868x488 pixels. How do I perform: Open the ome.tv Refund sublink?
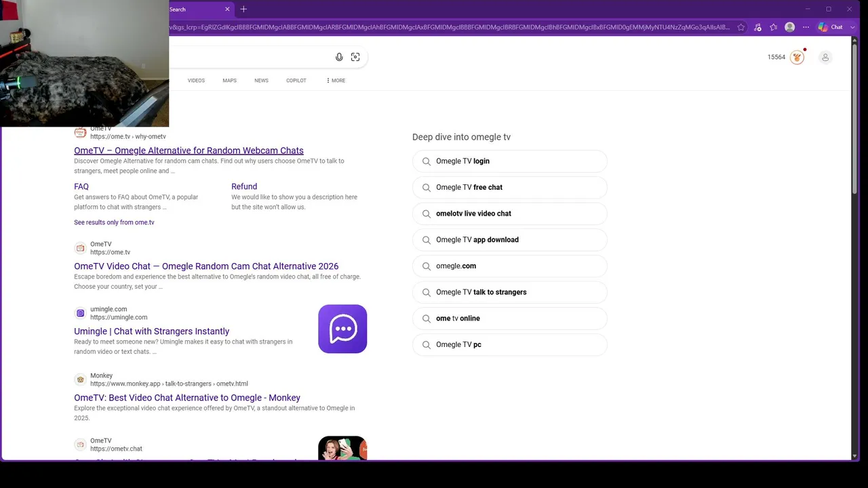click(244, 186)
